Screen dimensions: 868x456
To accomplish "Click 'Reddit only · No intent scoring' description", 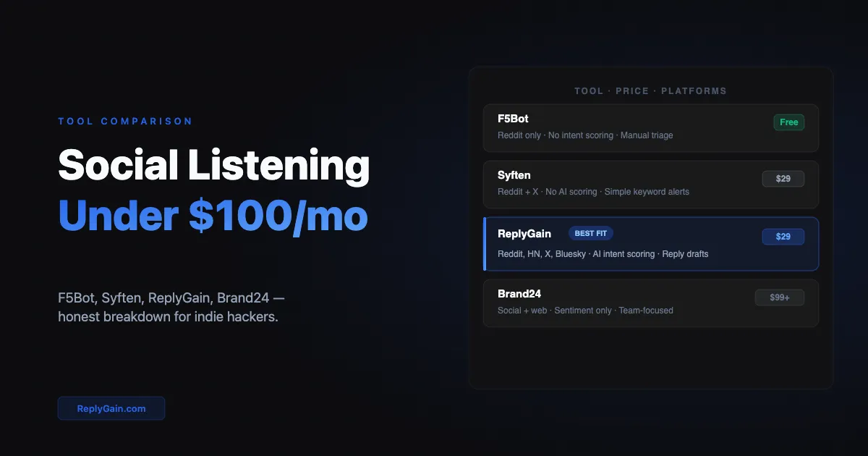I will pos(585,135).
